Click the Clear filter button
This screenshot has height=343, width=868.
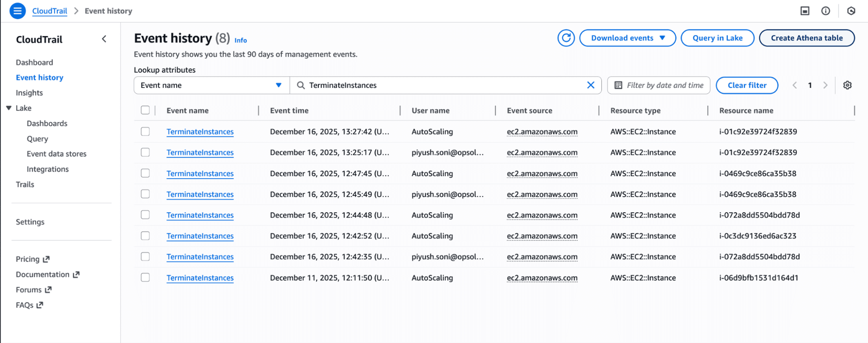click(747, 85)
